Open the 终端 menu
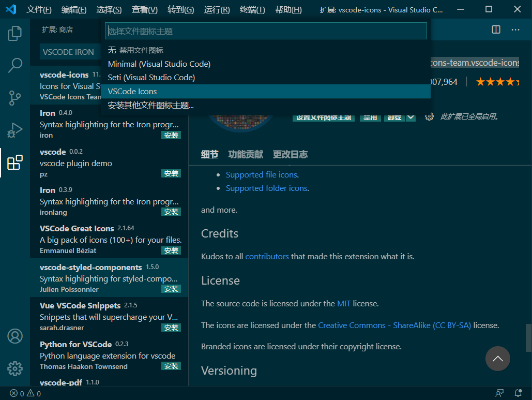This screenshot has width=532, height=400. tap(252, 9)
